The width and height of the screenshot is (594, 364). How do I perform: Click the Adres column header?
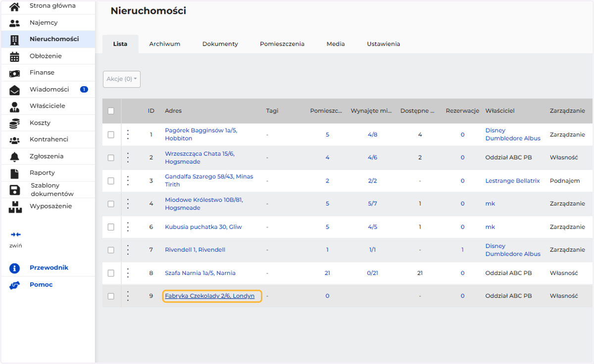[173, 111]
